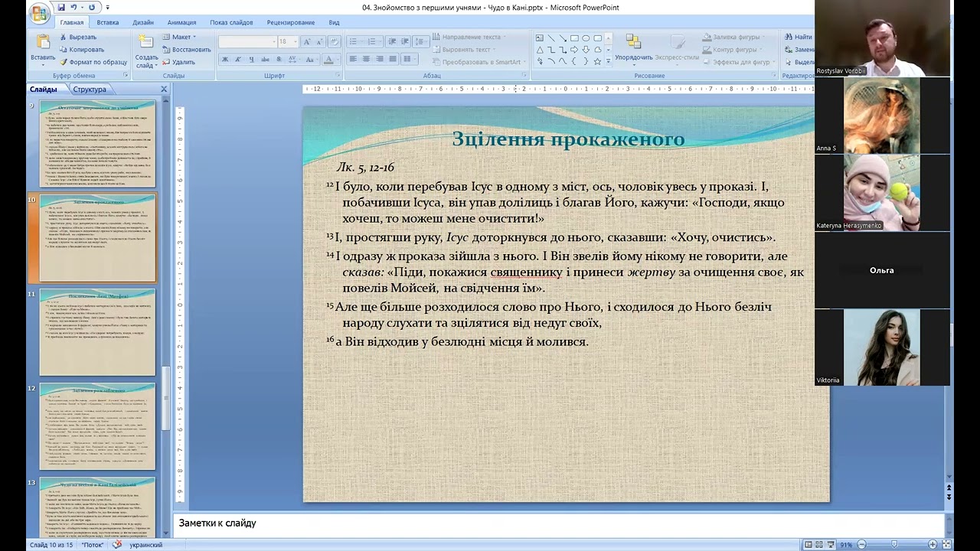Viewport: 980px width, 551px height.
Task: Open the Рецензирование ribbon tab
Action: [291, 22]
